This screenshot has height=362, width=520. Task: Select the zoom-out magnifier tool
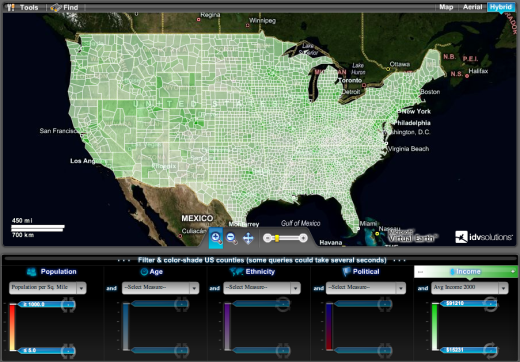[231, 238]
